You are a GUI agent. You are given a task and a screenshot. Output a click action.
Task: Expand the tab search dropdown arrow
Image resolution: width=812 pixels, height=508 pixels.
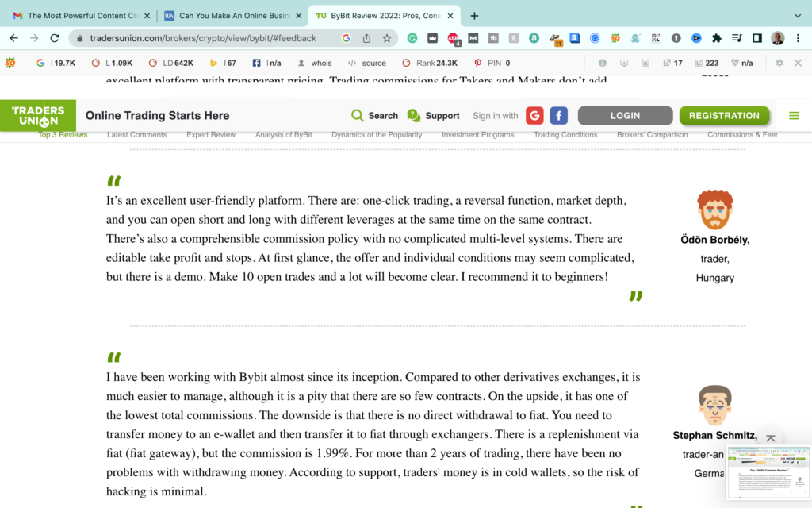point(798,16)
